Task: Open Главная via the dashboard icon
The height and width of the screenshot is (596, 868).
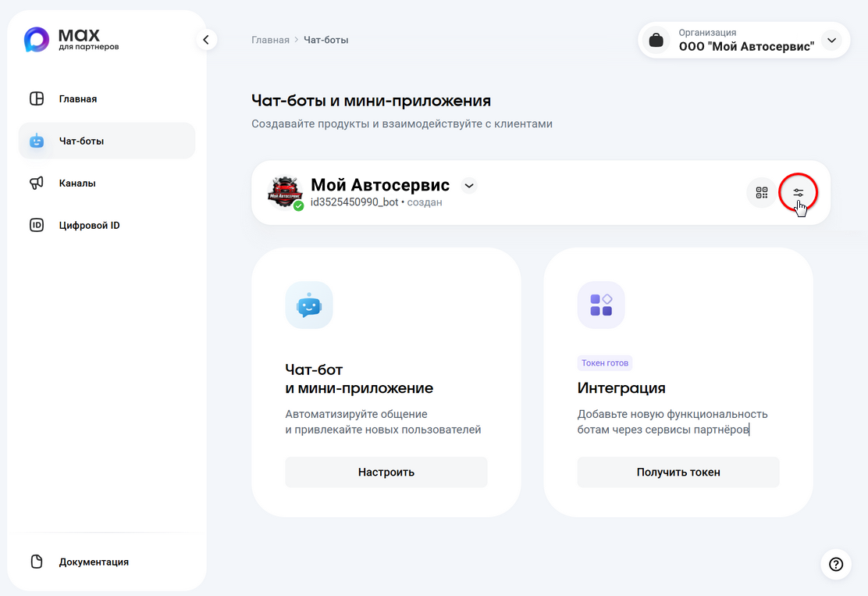Action: (36, 98)
